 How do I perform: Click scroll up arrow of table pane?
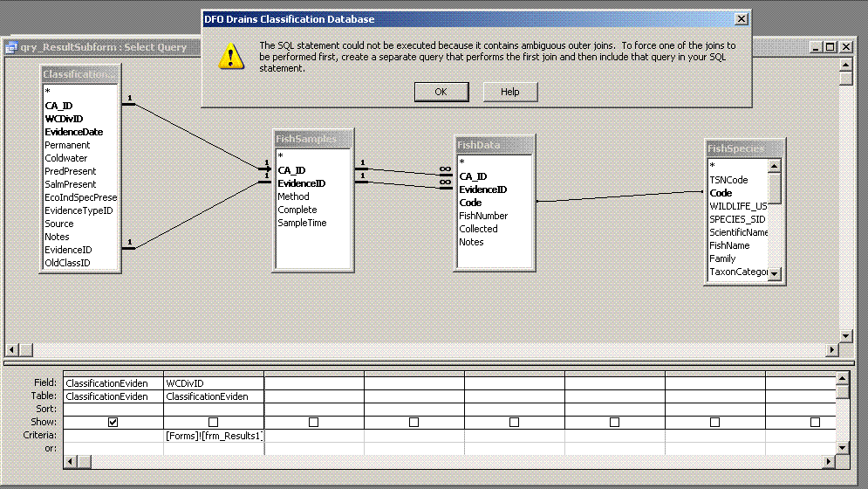[845, 65]
